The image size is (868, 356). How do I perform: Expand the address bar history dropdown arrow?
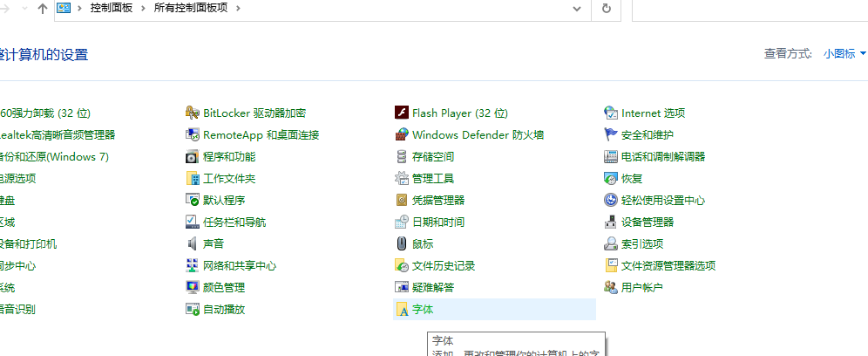[577, 8]
